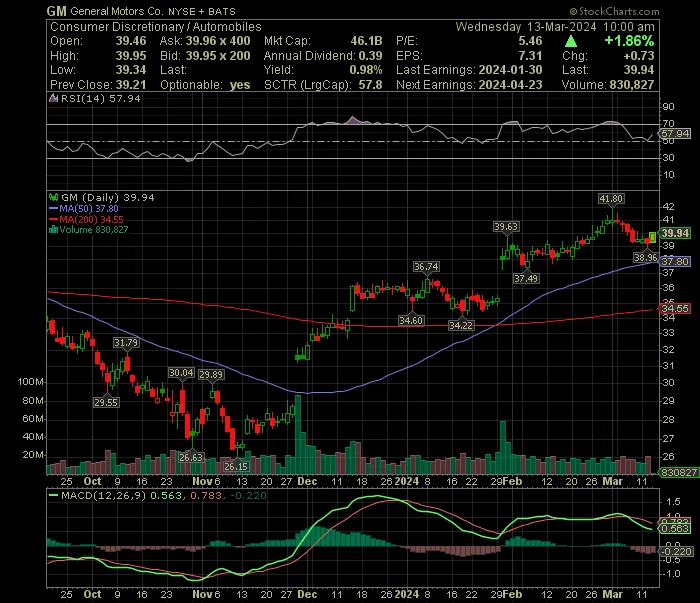This screenshot has height=603, width=700.
Task: Click the 34.22 low price annotation
Action: pos(461,325)
